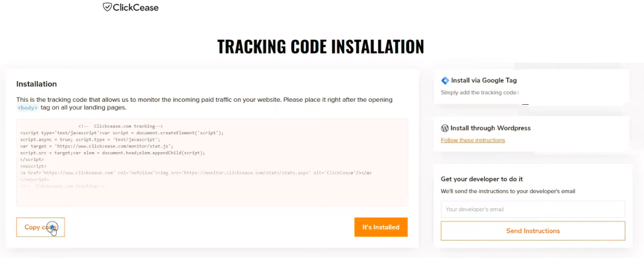Send Instructions to the developer
Screen dimensions: 644x258
point(533,231)
